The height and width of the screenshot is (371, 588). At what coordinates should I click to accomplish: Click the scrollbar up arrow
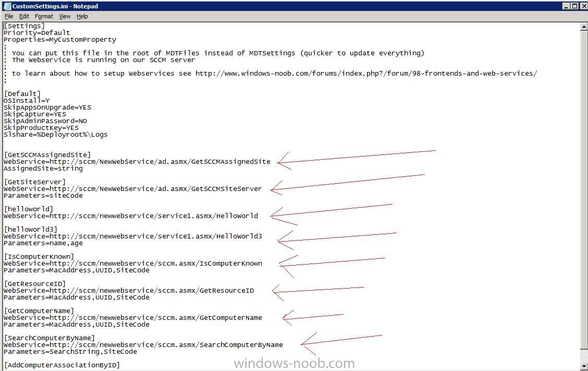[x=584, y=26]
